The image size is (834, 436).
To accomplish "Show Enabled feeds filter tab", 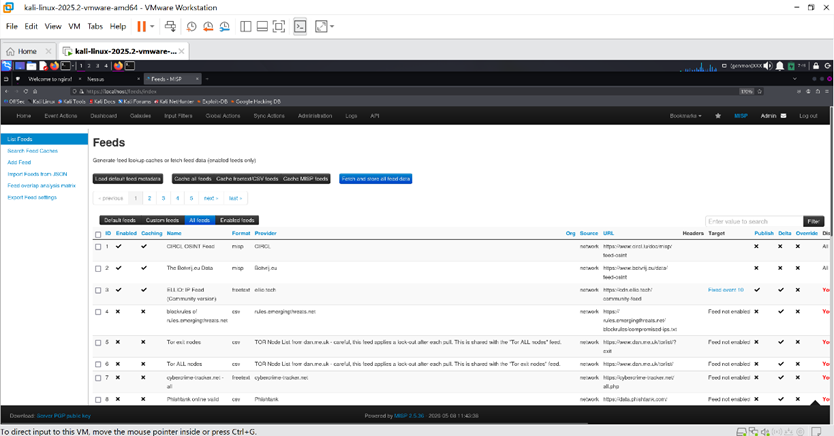I will pos(237,220).
